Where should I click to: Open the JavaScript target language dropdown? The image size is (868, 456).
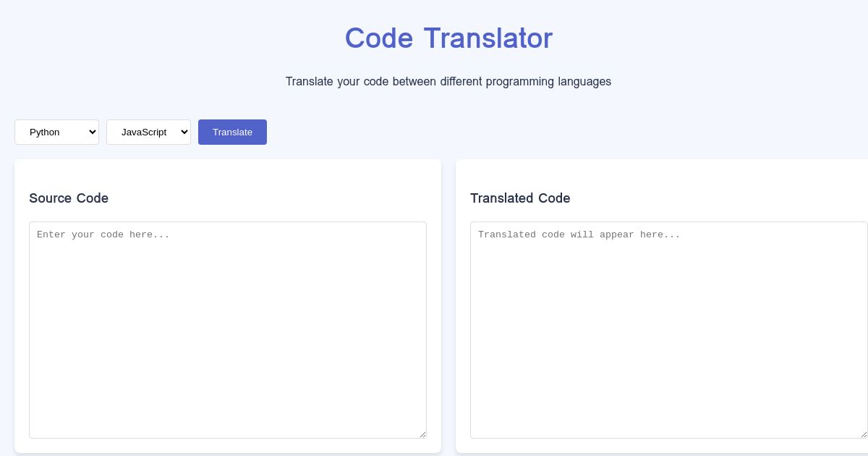click(x=148, y=132)
